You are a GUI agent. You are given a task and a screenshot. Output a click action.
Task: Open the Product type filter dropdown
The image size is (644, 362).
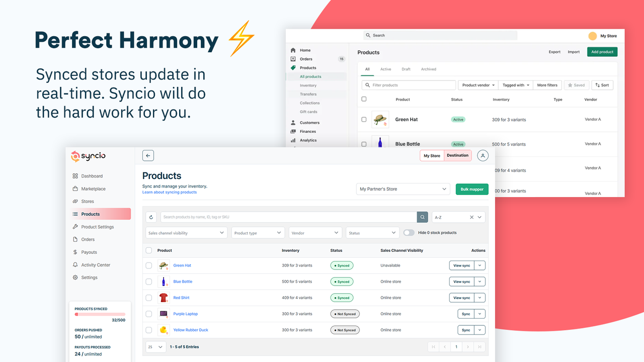(259, 233)
